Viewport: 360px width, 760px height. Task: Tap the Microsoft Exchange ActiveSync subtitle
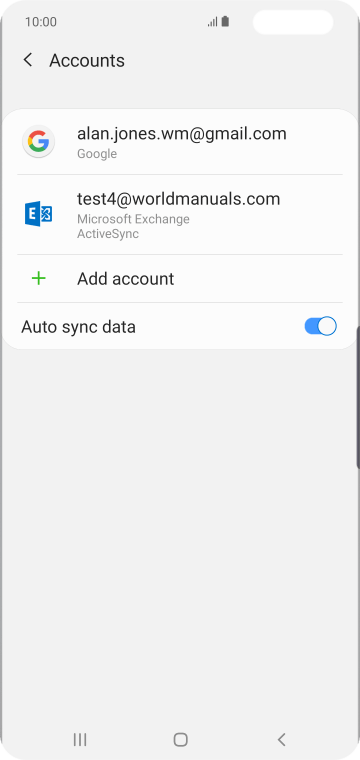coord(133,226)
